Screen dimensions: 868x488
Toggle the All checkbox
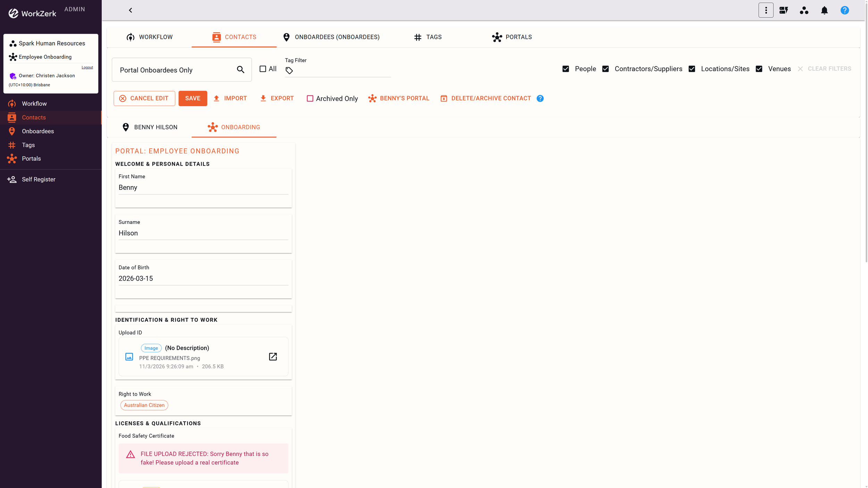pyautogui.click(x=263, y=69)
